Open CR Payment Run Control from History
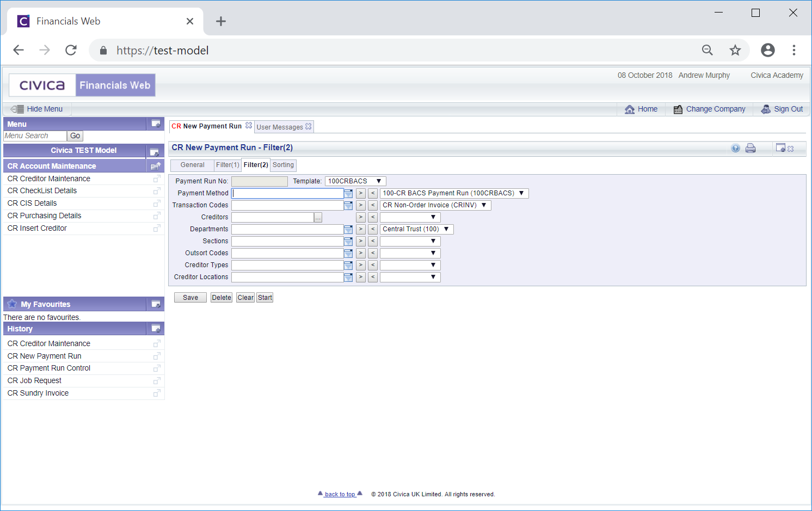This screenshot has height=511, width=812. coord(49,368)
